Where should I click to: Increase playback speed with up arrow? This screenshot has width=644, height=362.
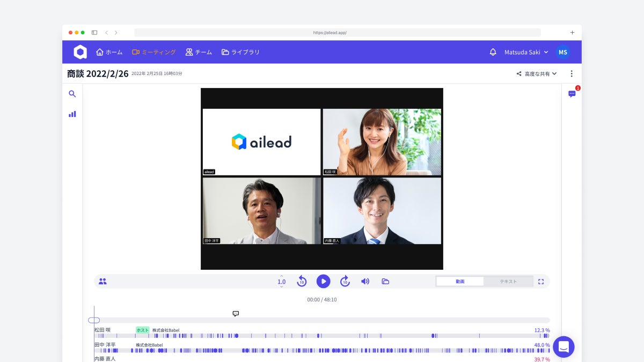pyautogui.click(x=281, y=276)
